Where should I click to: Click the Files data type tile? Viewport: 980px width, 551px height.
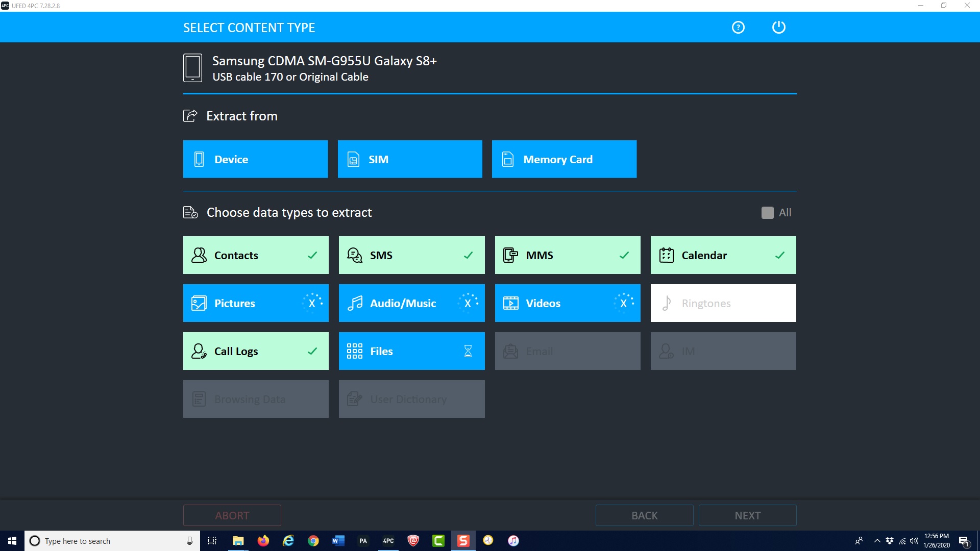click(x=411, y=350)
